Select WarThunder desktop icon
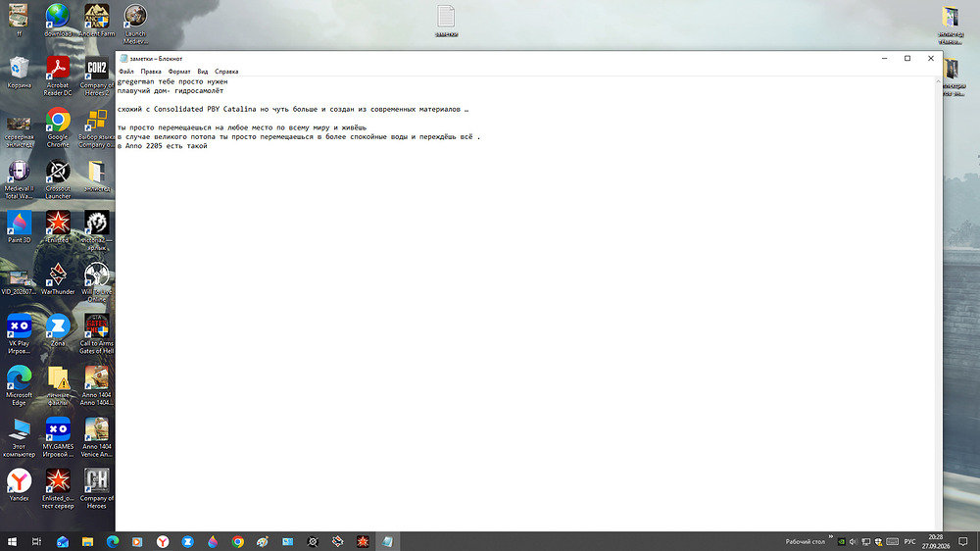This screenshot has height=551, width=980. (58, 279)
